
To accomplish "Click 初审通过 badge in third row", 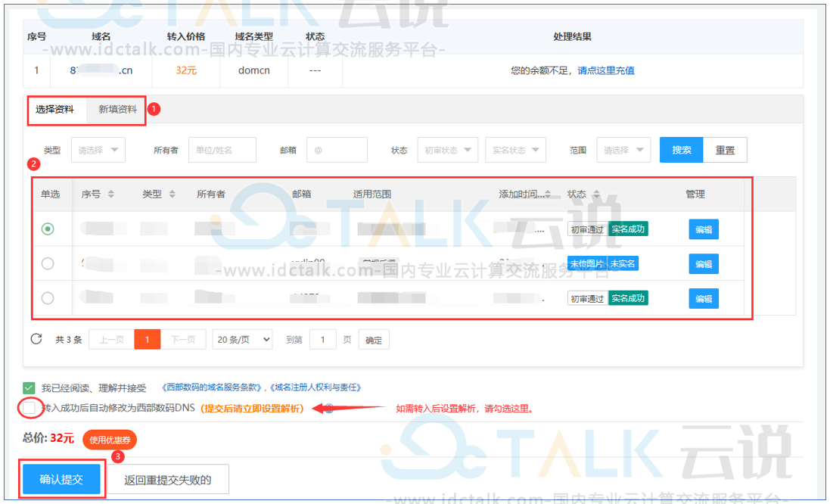I will pyautogui.click(x=588, y=299).
